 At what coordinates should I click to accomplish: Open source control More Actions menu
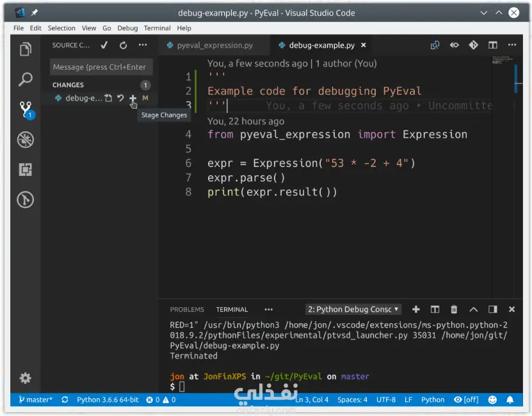143,45
